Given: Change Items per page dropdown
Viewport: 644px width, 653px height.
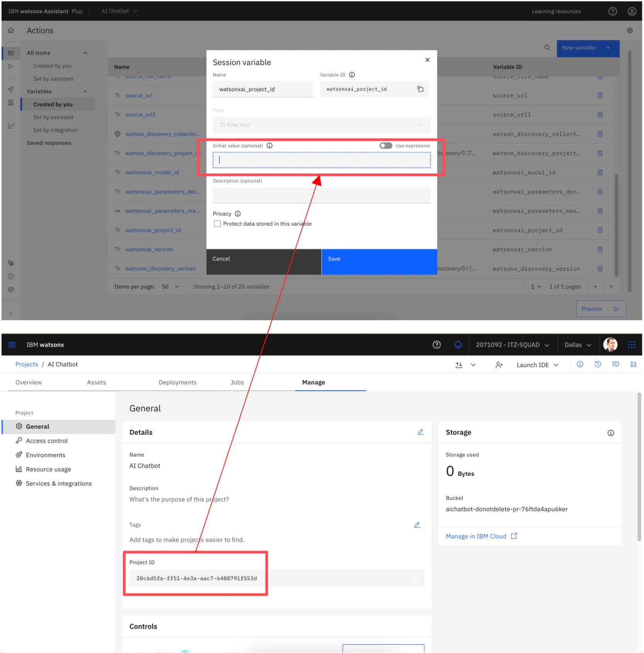Looking at the screenshot, I should (x=171, y=287).
